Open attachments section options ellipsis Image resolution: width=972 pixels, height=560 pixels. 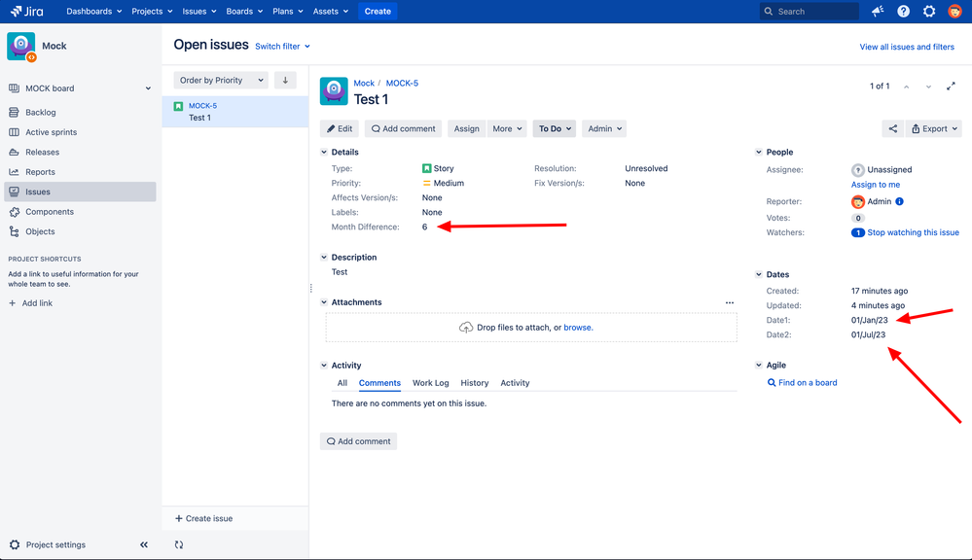point(730,302)
